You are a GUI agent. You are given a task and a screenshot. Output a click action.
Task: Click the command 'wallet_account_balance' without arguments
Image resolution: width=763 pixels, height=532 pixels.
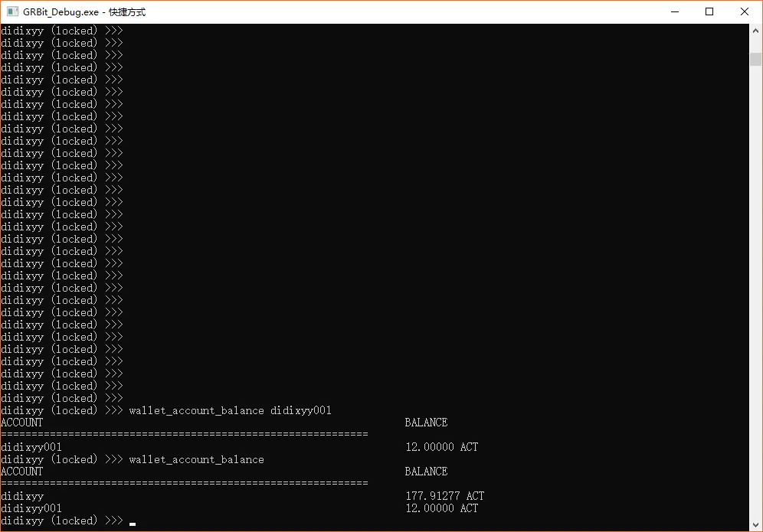[197, 459]
